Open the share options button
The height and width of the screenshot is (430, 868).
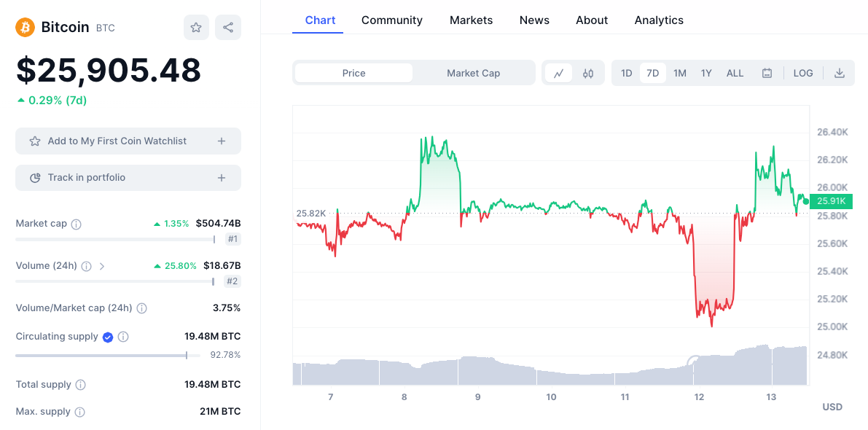pyautogui.click(x=228, y=28)
